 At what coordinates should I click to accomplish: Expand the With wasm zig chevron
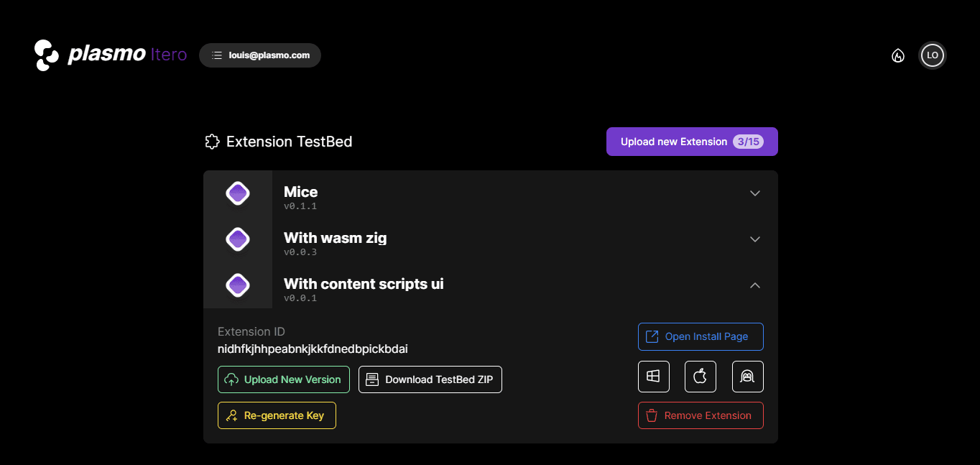(755, 239)
